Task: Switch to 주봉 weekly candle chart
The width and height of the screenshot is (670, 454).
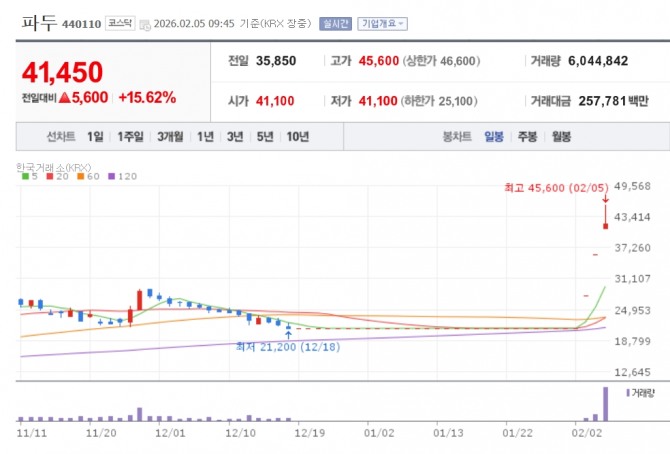Action: pos(527,137)
